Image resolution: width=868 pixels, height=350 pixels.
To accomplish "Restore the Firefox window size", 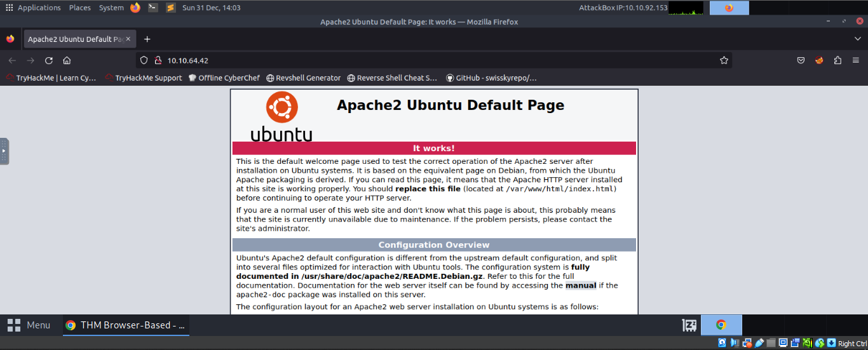I will 845,22.
